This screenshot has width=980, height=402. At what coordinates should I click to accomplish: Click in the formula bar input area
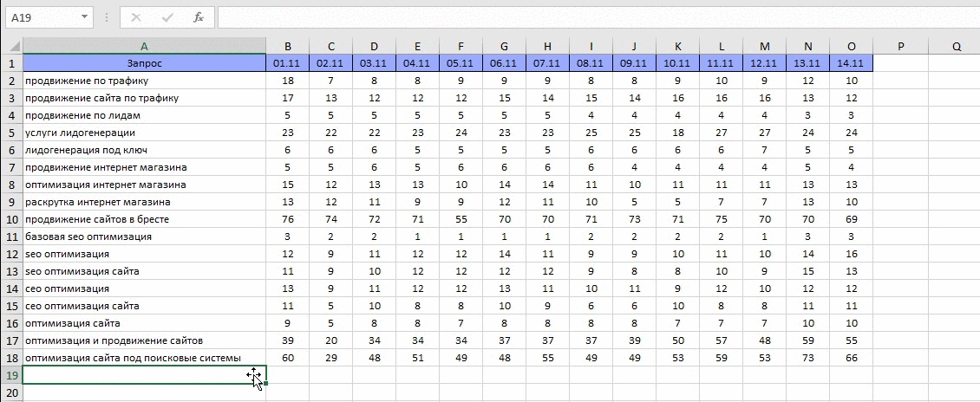pos(598,17)
